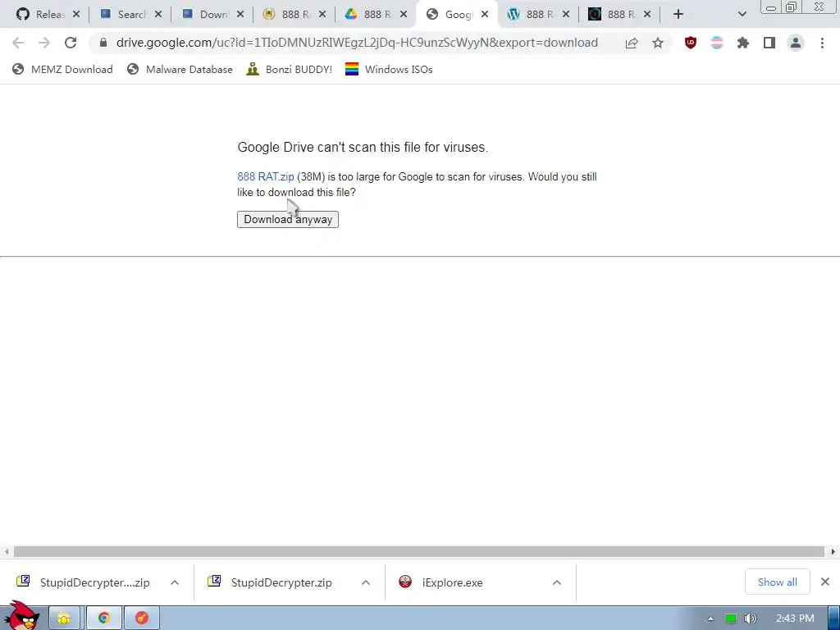840x630 pixels.
Task: Share this page icon
Action: (632, 43)
